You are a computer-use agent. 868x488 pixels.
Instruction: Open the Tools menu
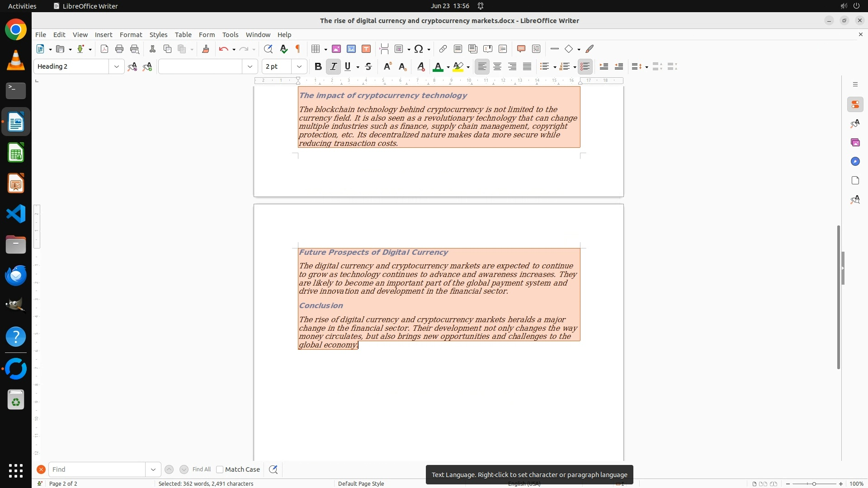point(230,34)
